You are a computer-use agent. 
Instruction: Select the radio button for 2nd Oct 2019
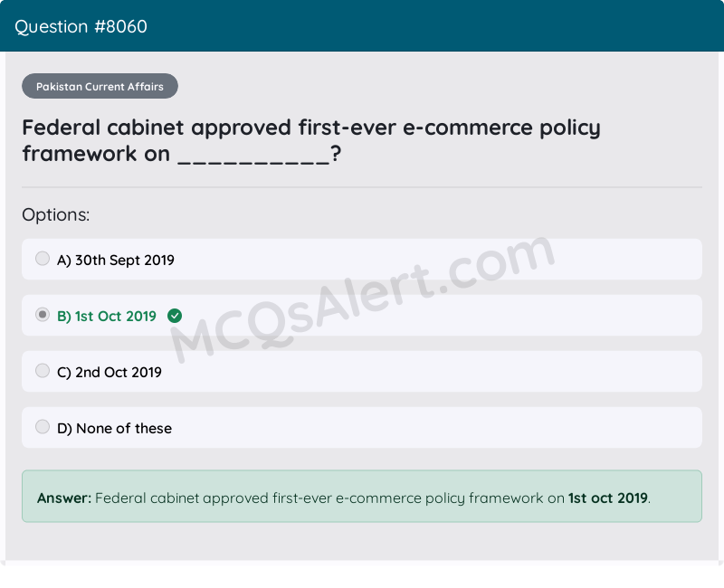click(x=43, y=371)
